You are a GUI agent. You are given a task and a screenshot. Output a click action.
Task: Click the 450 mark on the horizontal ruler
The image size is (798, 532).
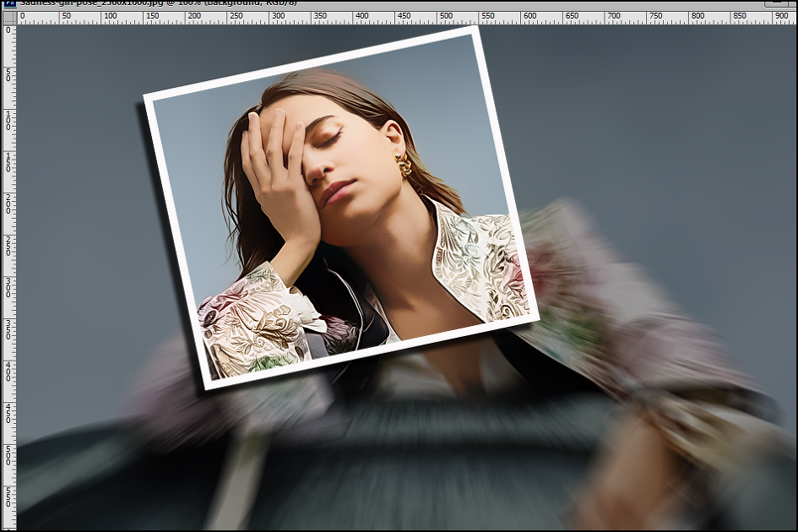coord(404,16)
